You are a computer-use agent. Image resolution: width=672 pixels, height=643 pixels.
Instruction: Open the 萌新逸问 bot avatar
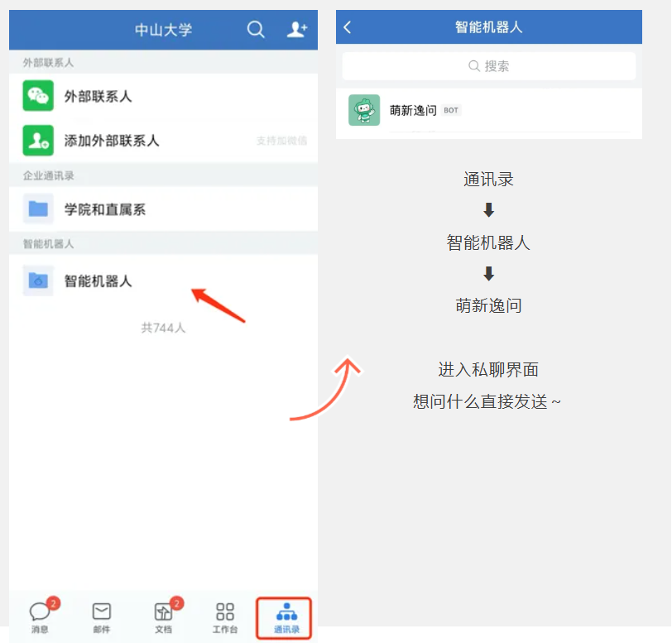pyautogui.click(x=364, y=110)
